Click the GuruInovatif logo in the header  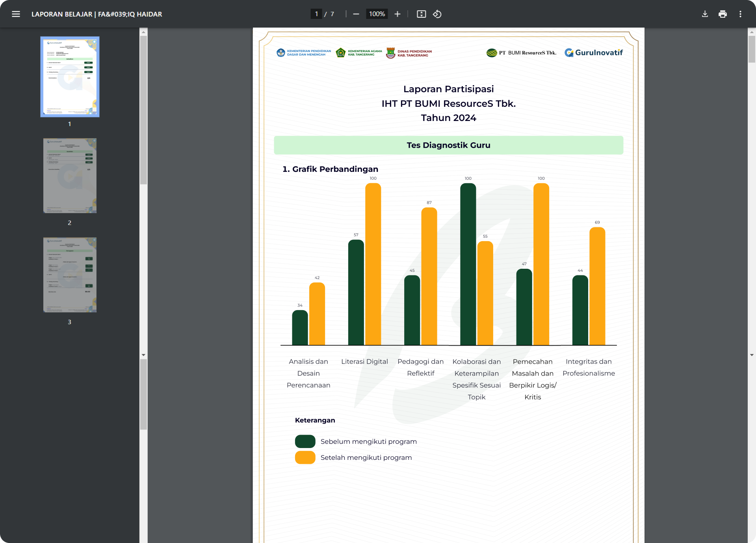pyautogui.click(x=593, y=52)
